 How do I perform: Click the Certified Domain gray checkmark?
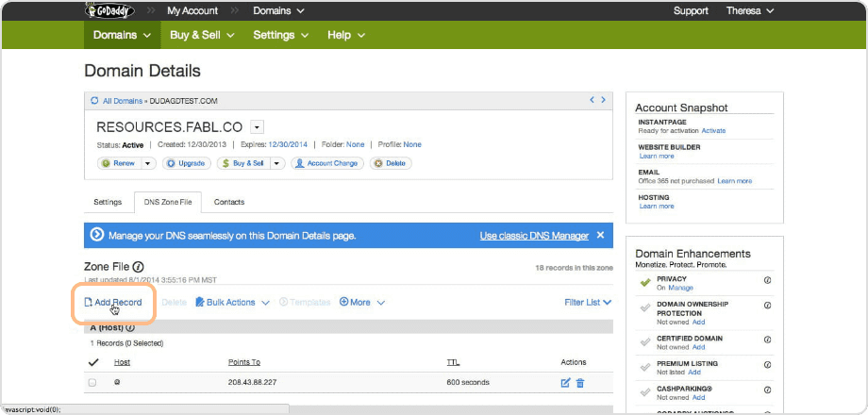click(645, 342)
